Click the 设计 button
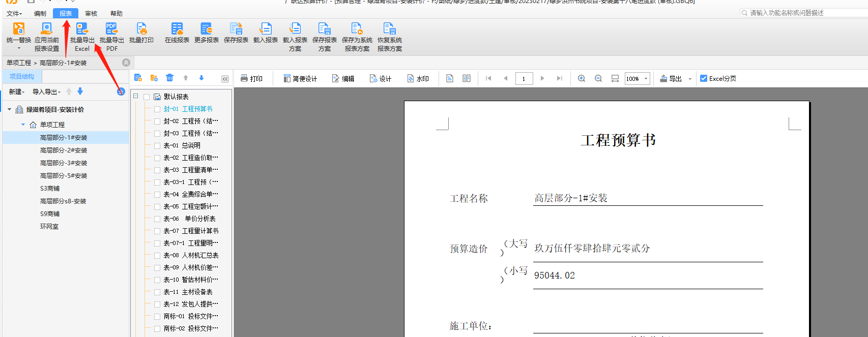 point(380,78)
